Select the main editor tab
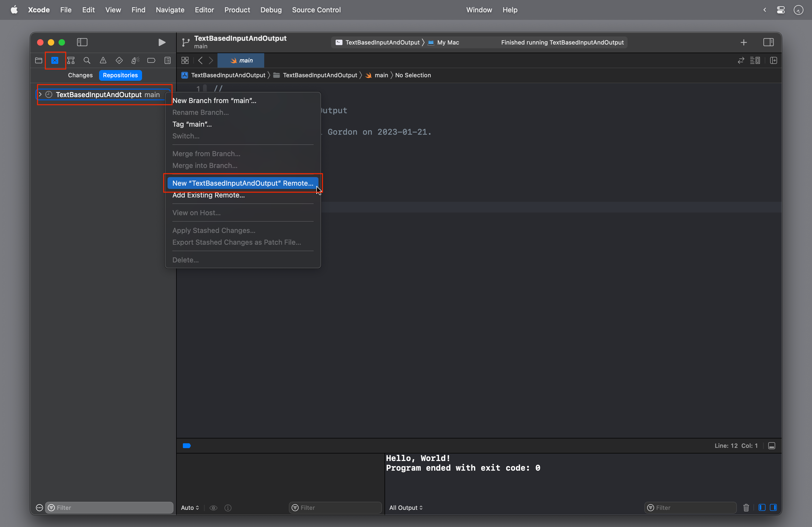The width and height of the screenshot is (812, 527). click(x=241, y=60)
